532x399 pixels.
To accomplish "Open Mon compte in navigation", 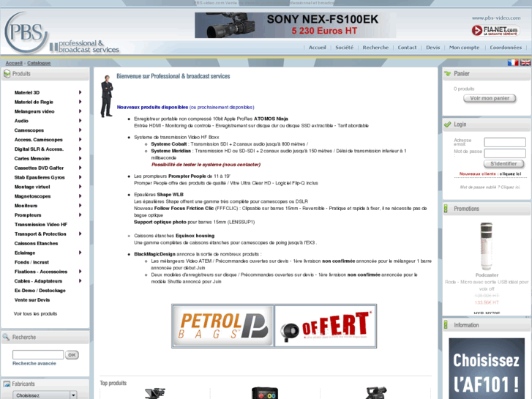I will (x=464, y=48).
